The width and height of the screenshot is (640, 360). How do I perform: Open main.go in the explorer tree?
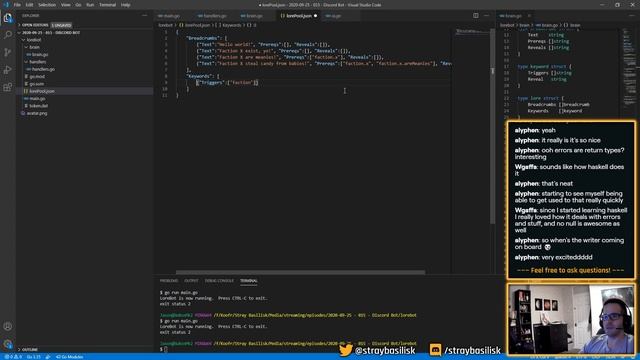[x=84, y=99]
